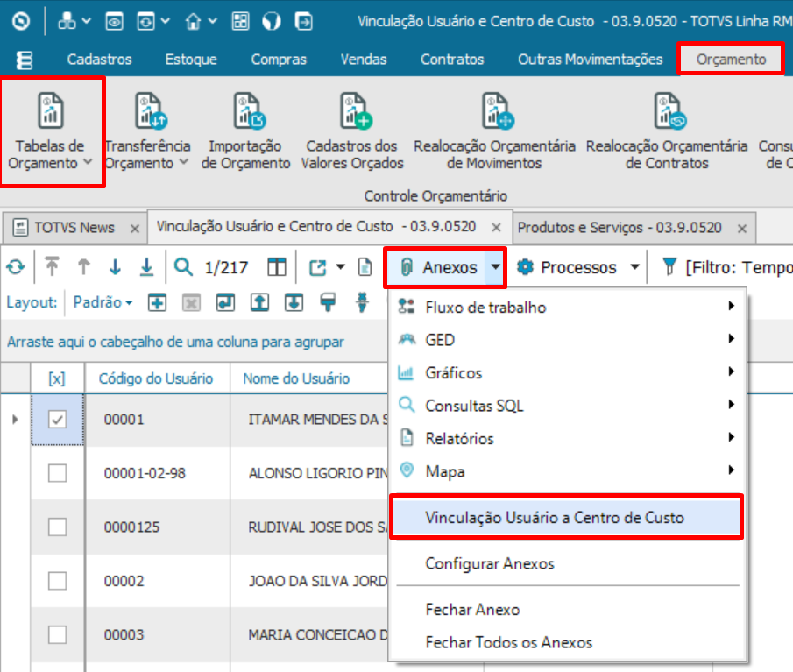The height and width of the screenshot is (672, 793).
Task: Uncheck ITAMAR MENDES row checkbox
Action: point(57,419)
